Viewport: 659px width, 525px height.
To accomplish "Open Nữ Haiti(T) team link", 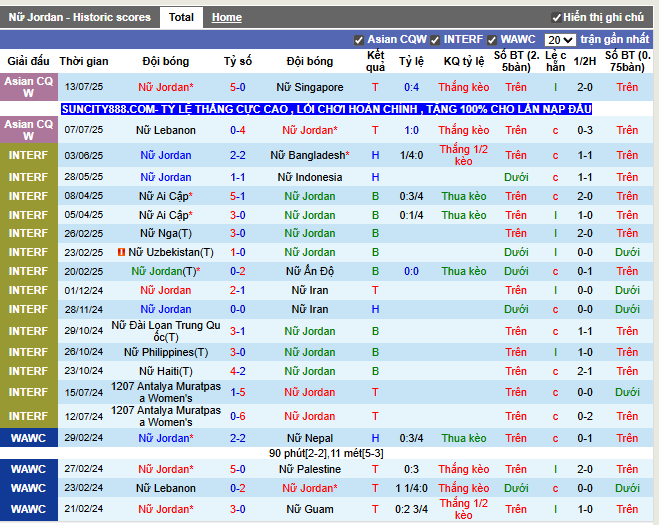I will 166,372.
